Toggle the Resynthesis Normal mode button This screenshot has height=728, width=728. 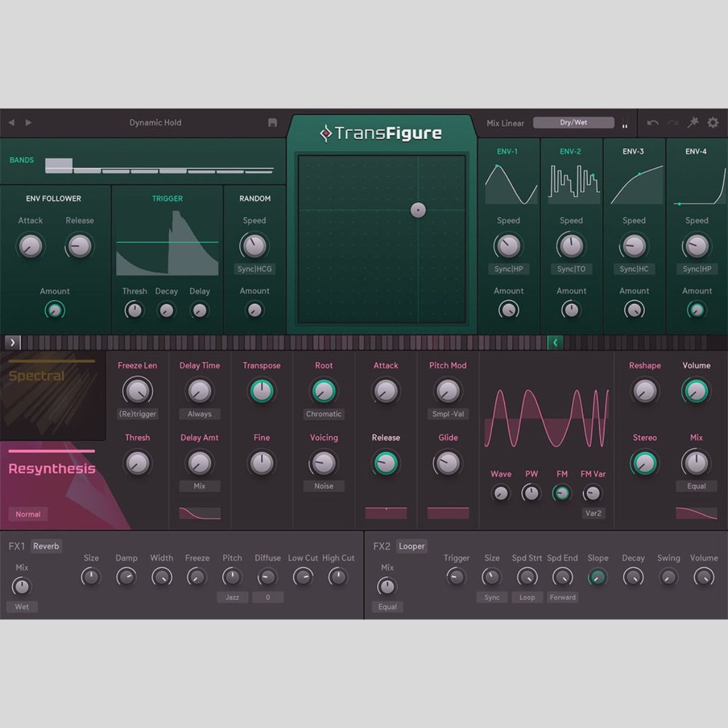coord(28,514)
